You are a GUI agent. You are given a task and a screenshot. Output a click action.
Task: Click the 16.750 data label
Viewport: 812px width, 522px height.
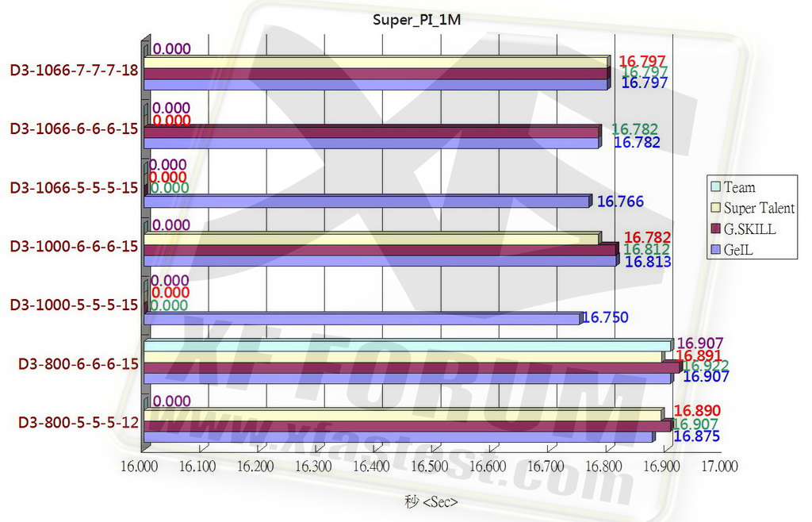pyautogui.click(x=605, y=318)
